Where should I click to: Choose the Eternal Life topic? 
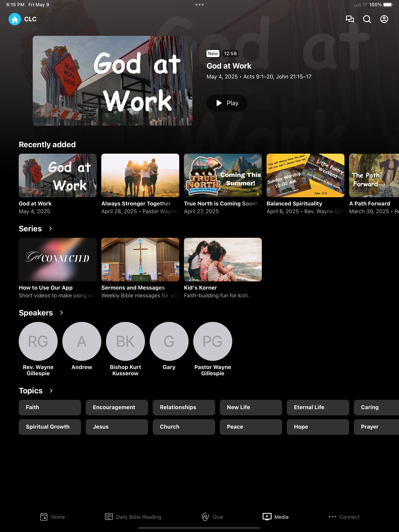click(x=318, y=407)
